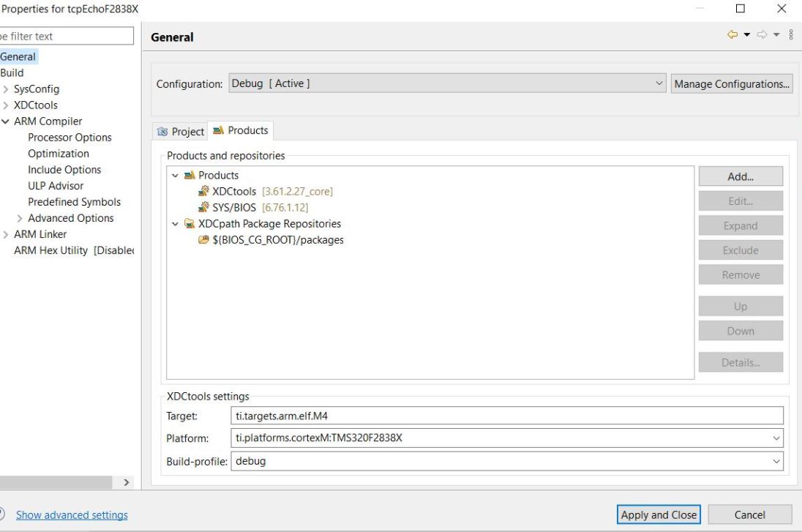
Task: Collapse the ARM Compiler tree node
Action: point(7,121)
